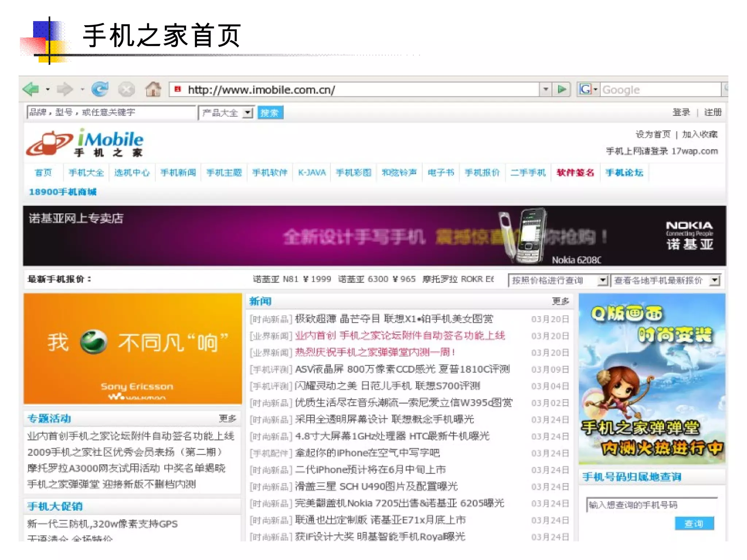747x560 pixels.
Task: Click the Google search engine icon
Action: coord(585,89)
